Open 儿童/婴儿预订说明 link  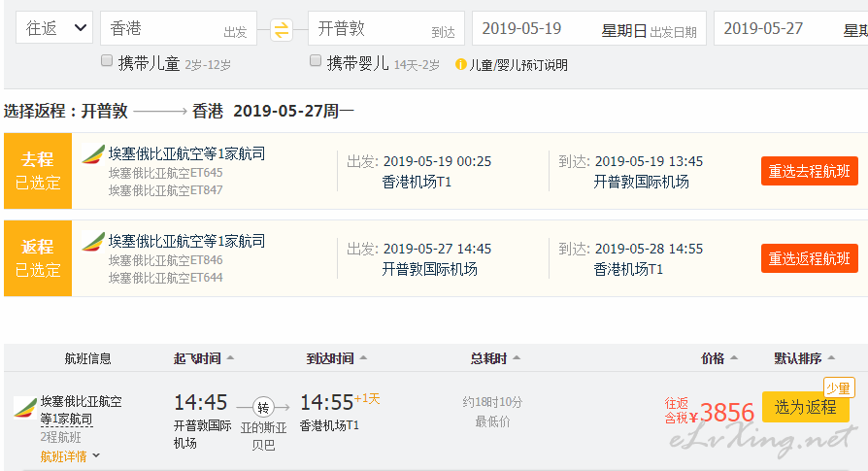point(518,65)
